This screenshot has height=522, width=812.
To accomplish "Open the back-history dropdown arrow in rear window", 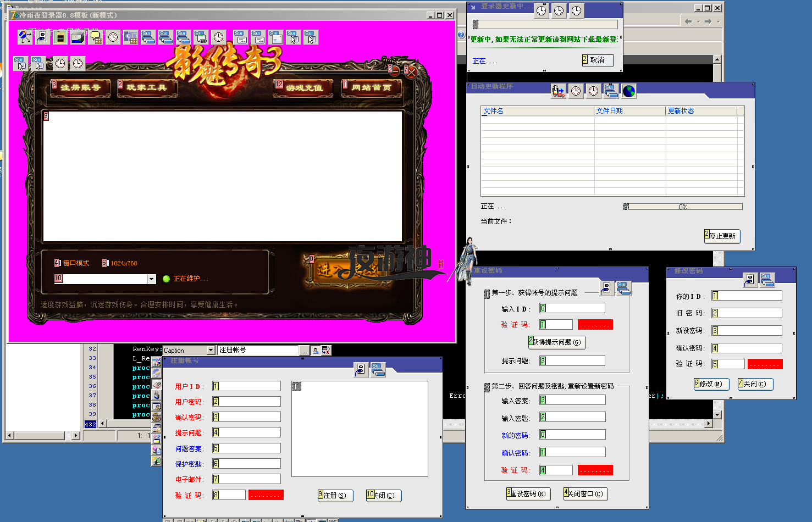I will click(x=698, y=22).
